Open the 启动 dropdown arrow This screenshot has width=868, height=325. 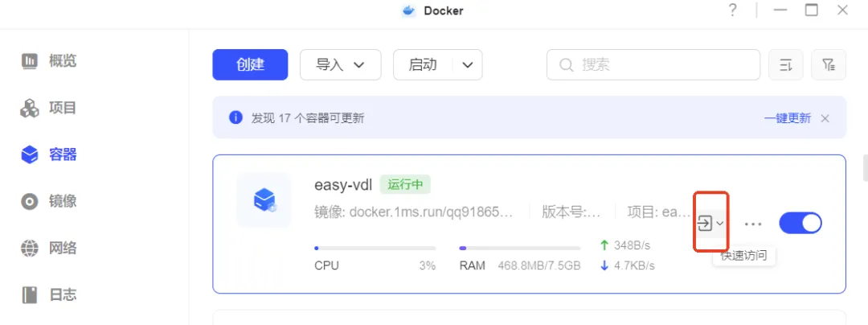click(468, 65)
